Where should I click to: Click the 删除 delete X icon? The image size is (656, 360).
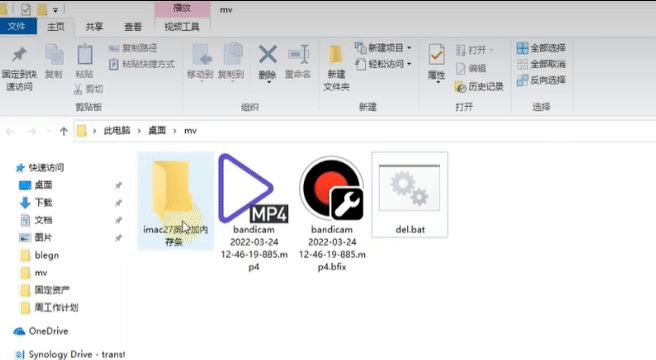(268, 55)
